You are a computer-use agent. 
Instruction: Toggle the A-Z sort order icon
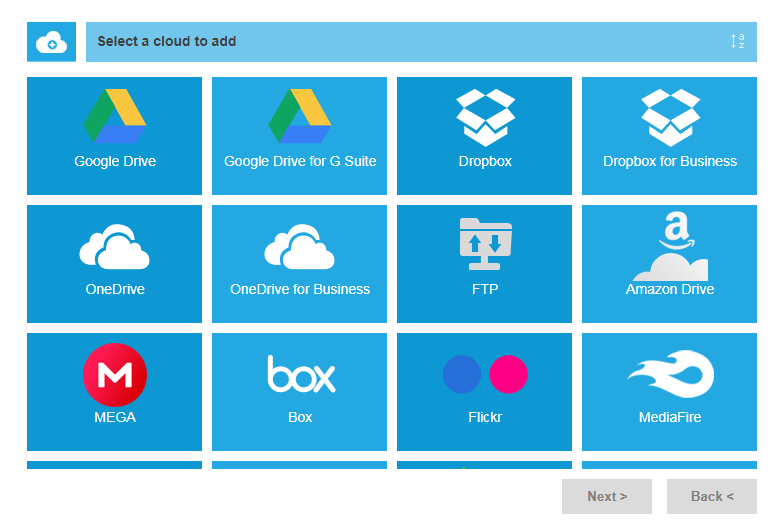[x=738, y=42]
